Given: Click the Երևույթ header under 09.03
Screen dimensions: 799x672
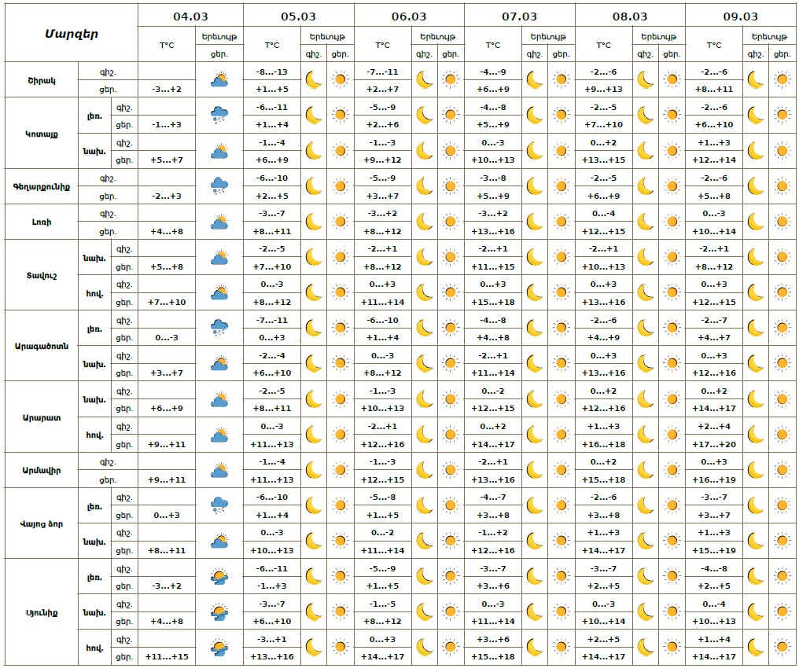Looking at the screenshot, I should [x=768, y=36].
